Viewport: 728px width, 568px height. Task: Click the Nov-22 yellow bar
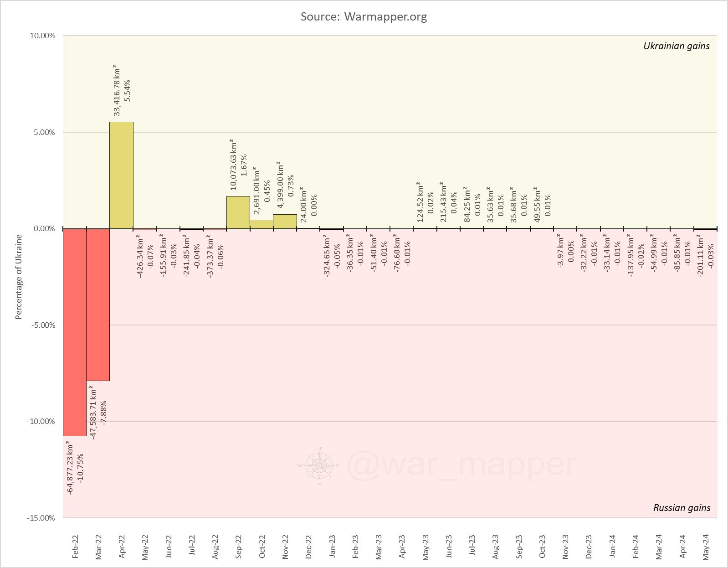pyautogui.click(x=285, y=222)
